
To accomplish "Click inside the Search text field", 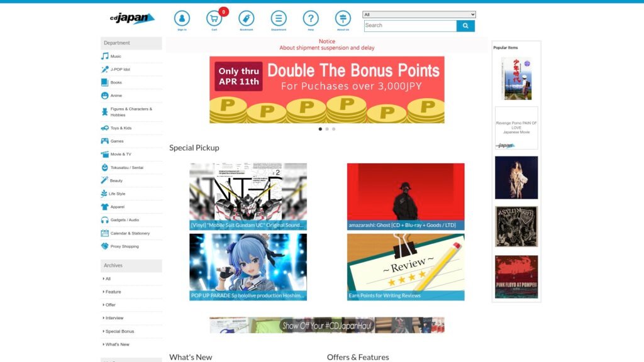I will click(x=410, y=25).
